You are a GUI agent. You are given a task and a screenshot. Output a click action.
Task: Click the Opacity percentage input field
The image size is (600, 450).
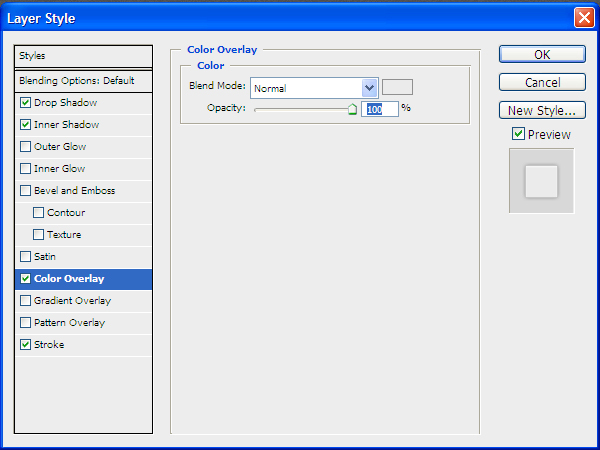pyautogui.click(x=380, y=109)
